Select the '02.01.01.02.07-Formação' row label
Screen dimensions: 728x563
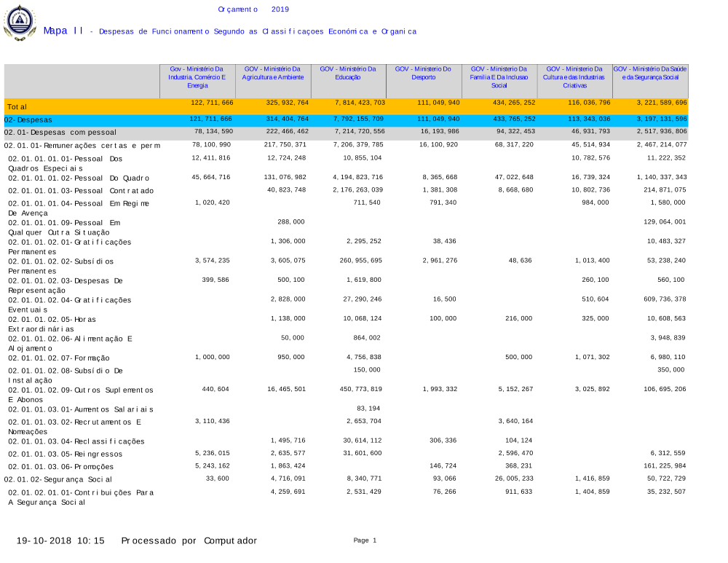click(58, 358)
